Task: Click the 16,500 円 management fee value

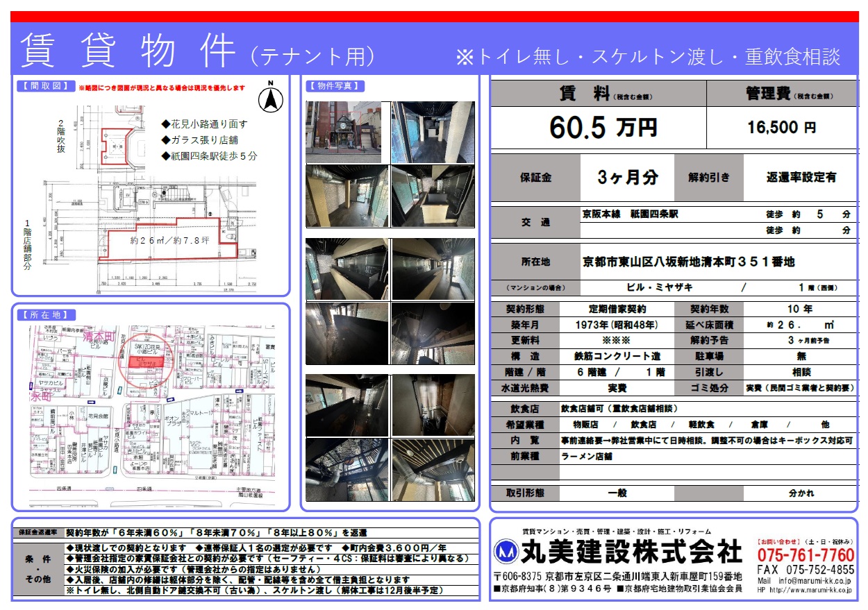Action: [781, 128]
